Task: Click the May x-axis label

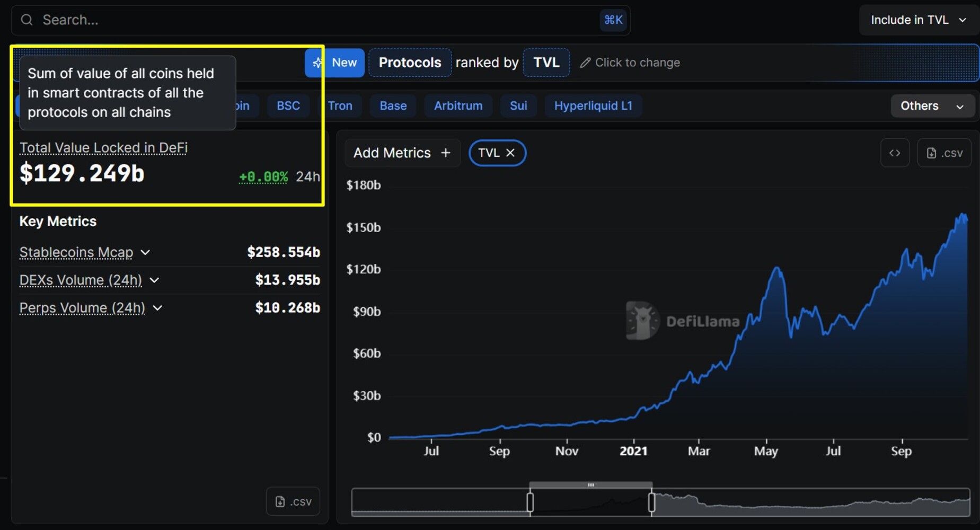Action: (766, 451)
